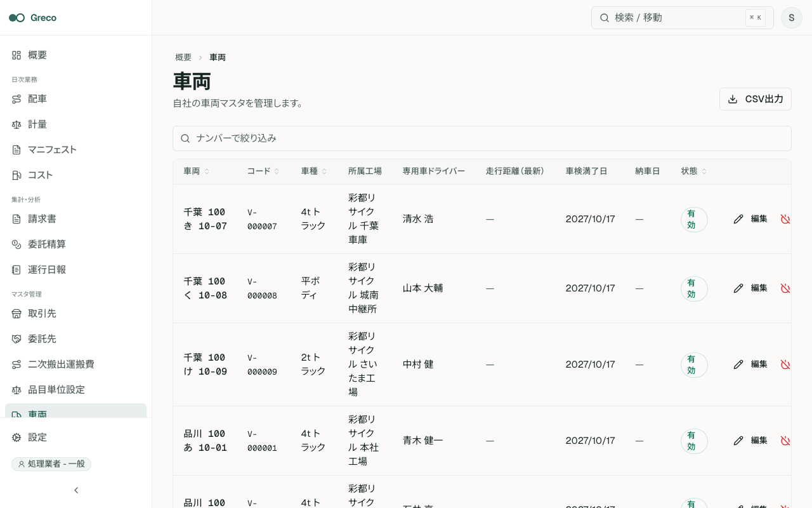Click the 運行日報 notebook icon
The height and width of the screenshot is (508, 812).
click(16, 270)
